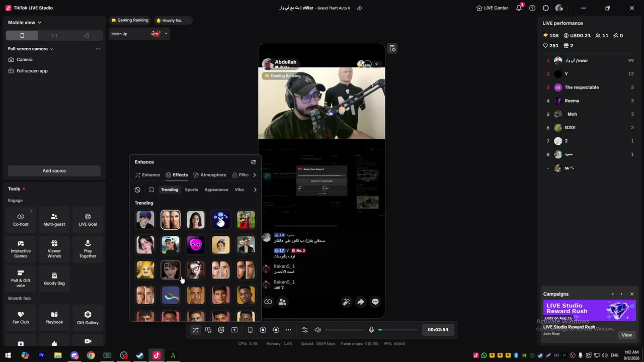Switch to the Effects tab
644x362 pixels.
[177, 175]
